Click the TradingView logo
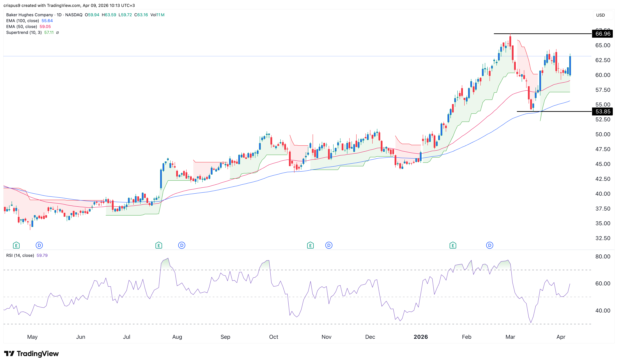Image resolution: width=618 pixels, height=364 pixels. [x=31, y=353]
